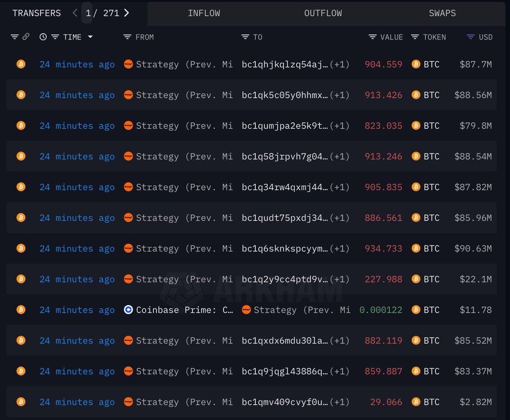The width and height of the screenshot is (510, 420).
Task: Expand the TIME sort dropdown arrow
Action: tap(90, 37)
